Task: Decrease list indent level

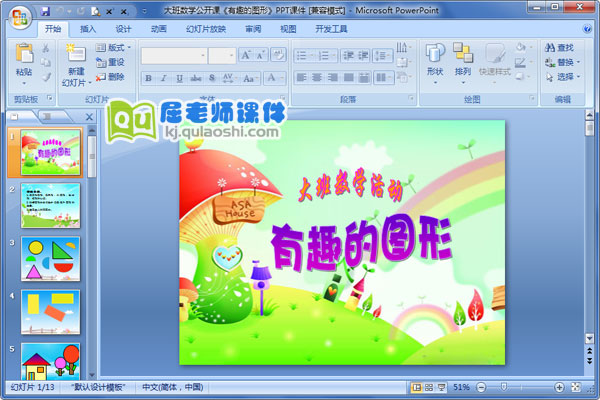Action: [348, 56]
